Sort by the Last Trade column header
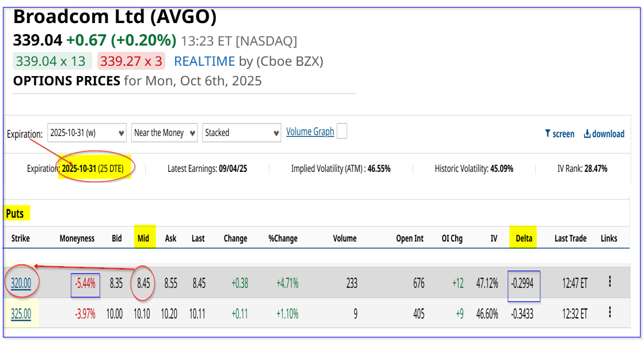The width and height of the screenshot is (644, 342). (570, 238)
